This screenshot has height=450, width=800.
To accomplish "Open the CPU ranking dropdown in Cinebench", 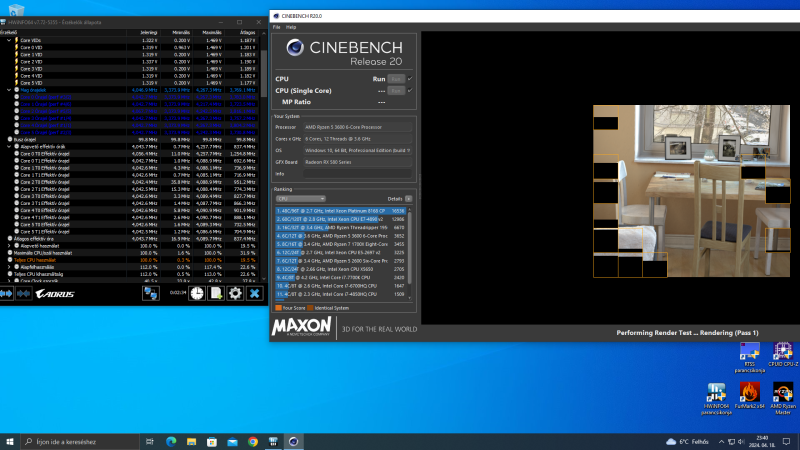I will 301,199.
